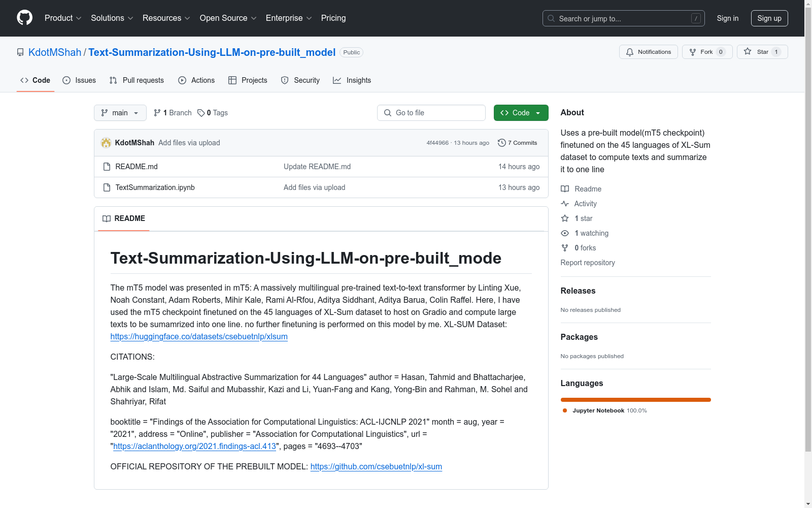Click the GitHub logo icon
The height and width of the screenshot is (508, 812).
(24, 18)
